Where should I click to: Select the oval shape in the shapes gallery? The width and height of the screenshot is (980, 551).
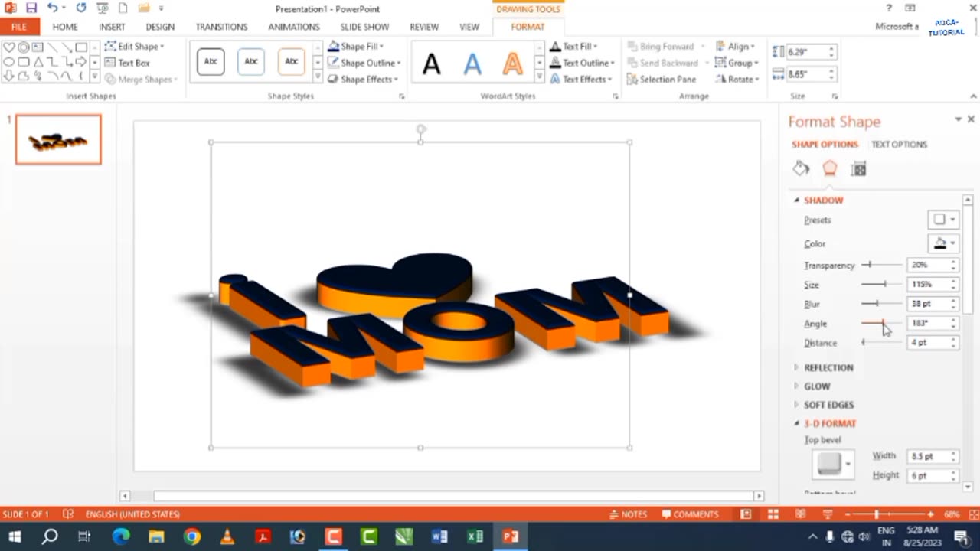tap(9, 62)
